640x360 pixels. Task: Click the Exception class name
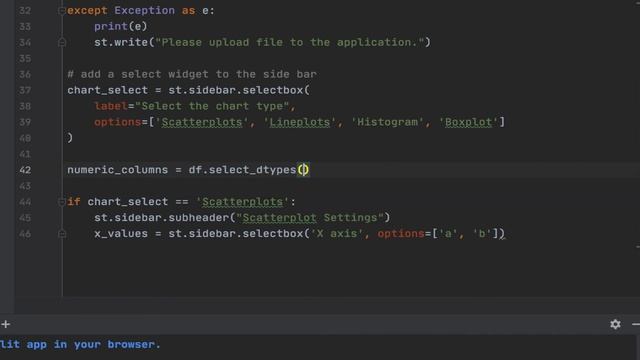[144, 11]
